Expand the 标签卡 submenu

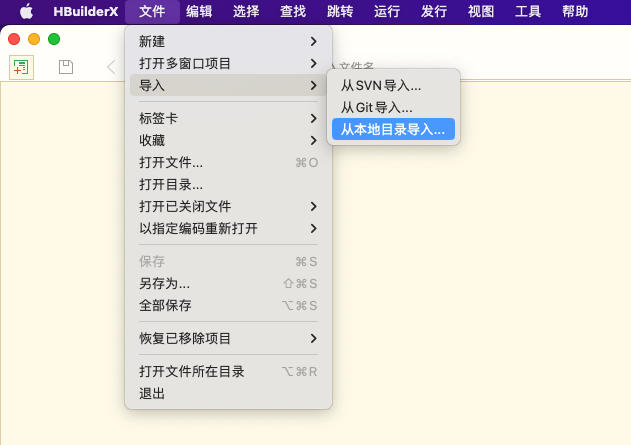(x=227, y=118)
